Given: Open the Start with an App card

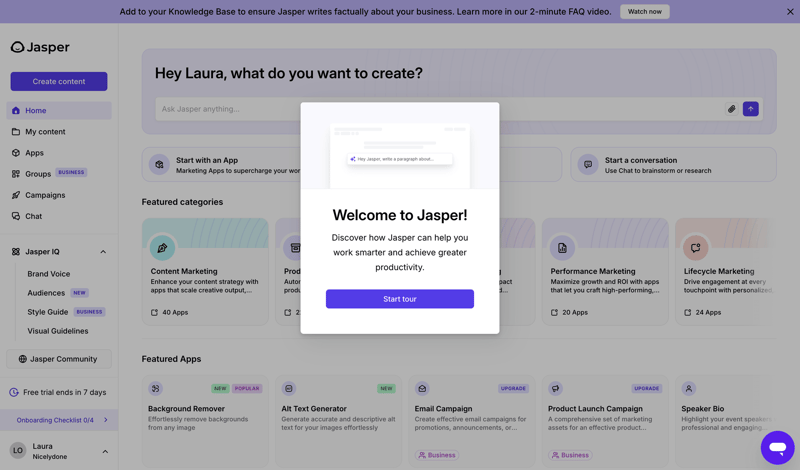Looking at the screenshot, I should pos(221,165).
